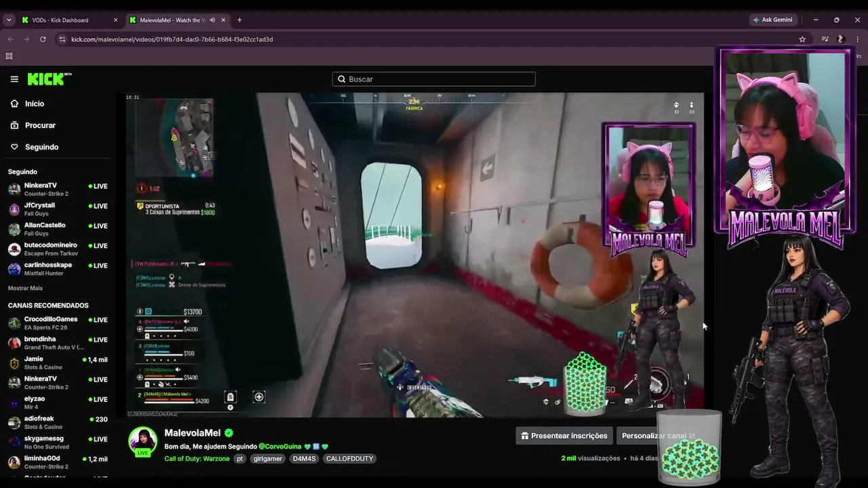Click the CrocodilloGames channel avatar
Viewport: 868px width, 488px height.
(14, 323)
